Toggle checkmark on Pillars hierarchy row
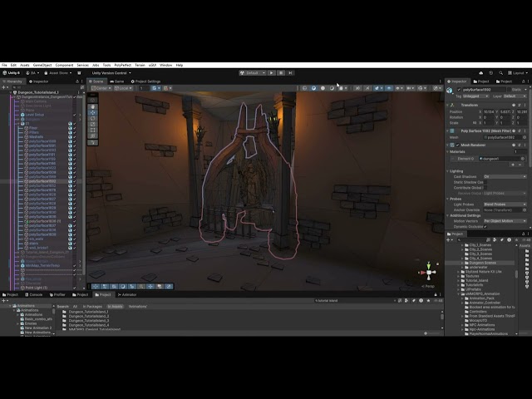 [75, 132]
